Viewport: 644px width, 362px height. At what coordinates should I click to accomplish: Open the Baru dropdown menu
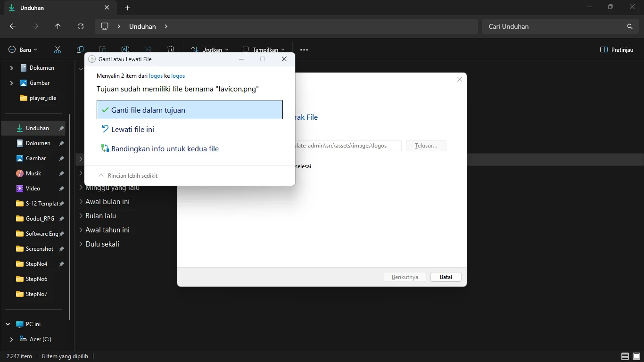tap(23, 49)
